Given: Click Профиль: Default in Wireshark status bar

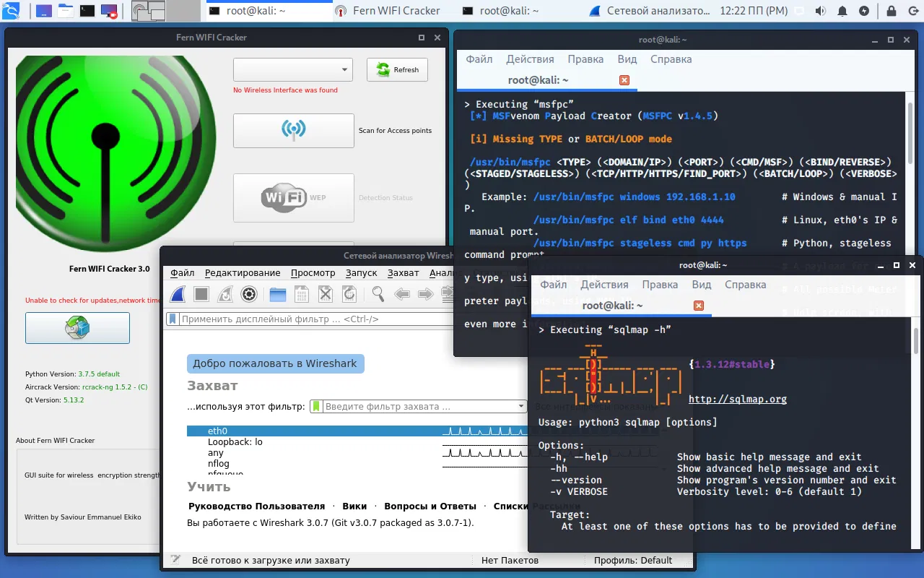Looking at the screenshot, I should (x=633, y=560).
